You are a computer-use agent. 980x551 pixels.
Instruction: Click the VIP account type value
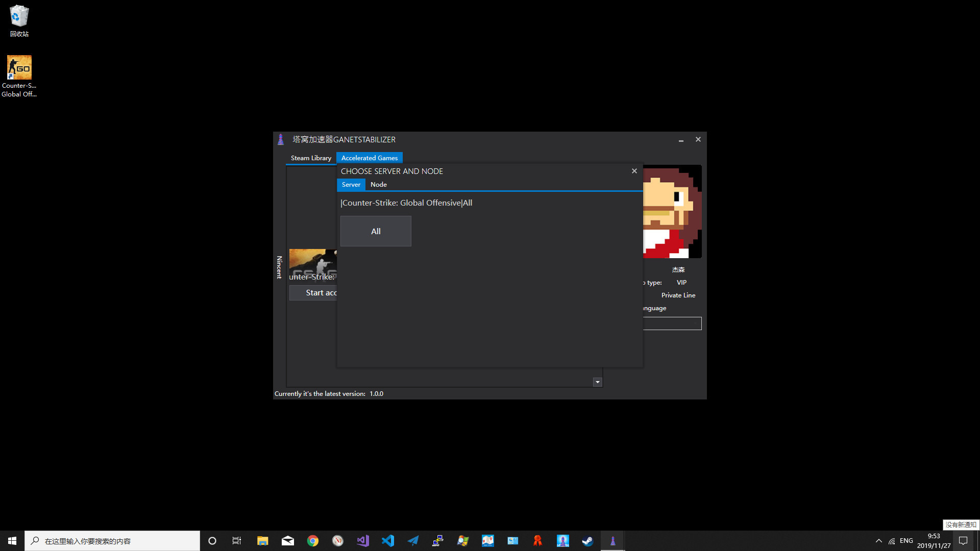(681, 282)
